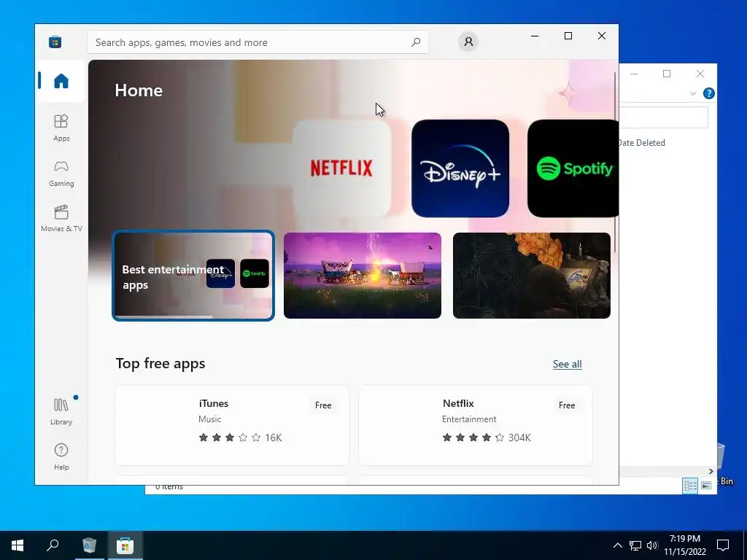Click the Free label on iTunes

[323, 405]
